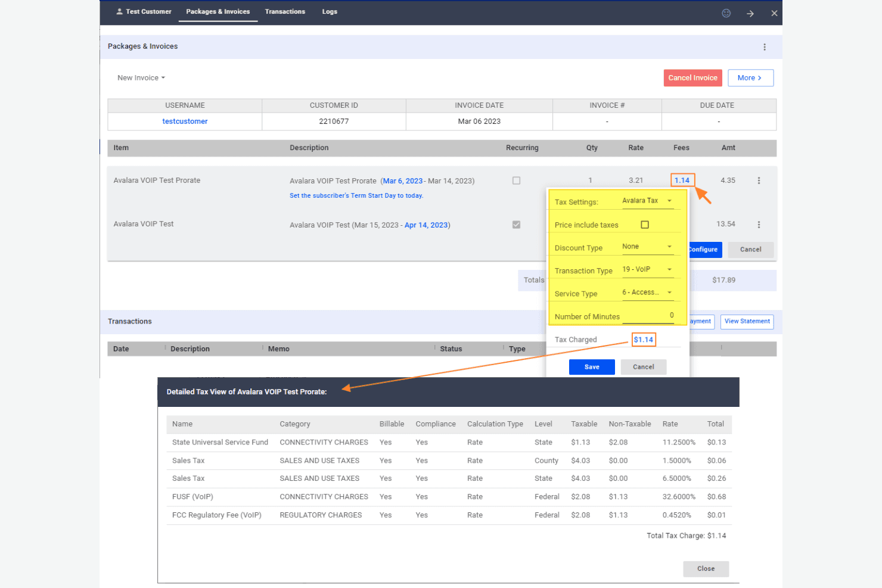
Task: Click the View Statement button
Action: pyautogui.click(x=747, y=322)
